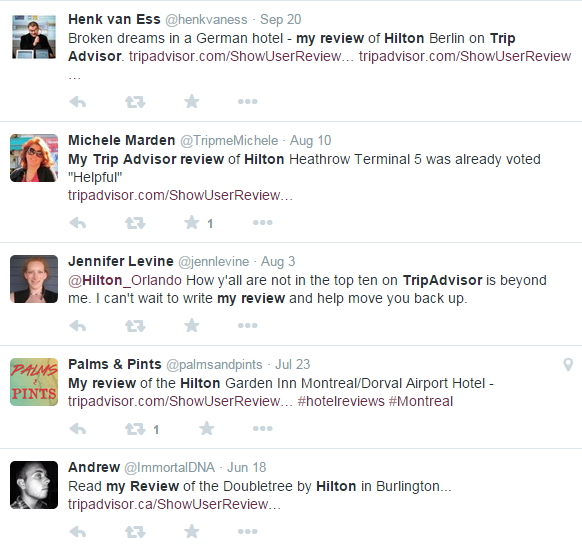Open the #Montreal hashtag

tap(421, 401)
